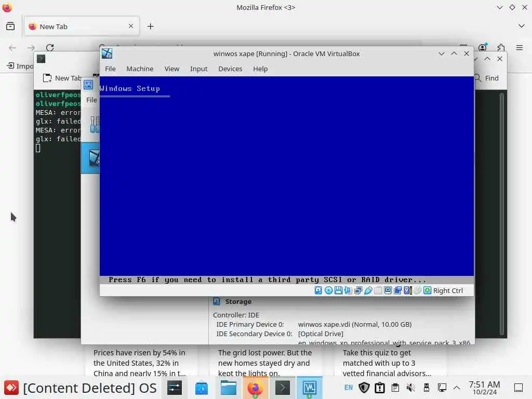The width and height of the screenshot is (532, 399).
Task: Switch to Firefox from taskbar
Action: pos(256,388)
